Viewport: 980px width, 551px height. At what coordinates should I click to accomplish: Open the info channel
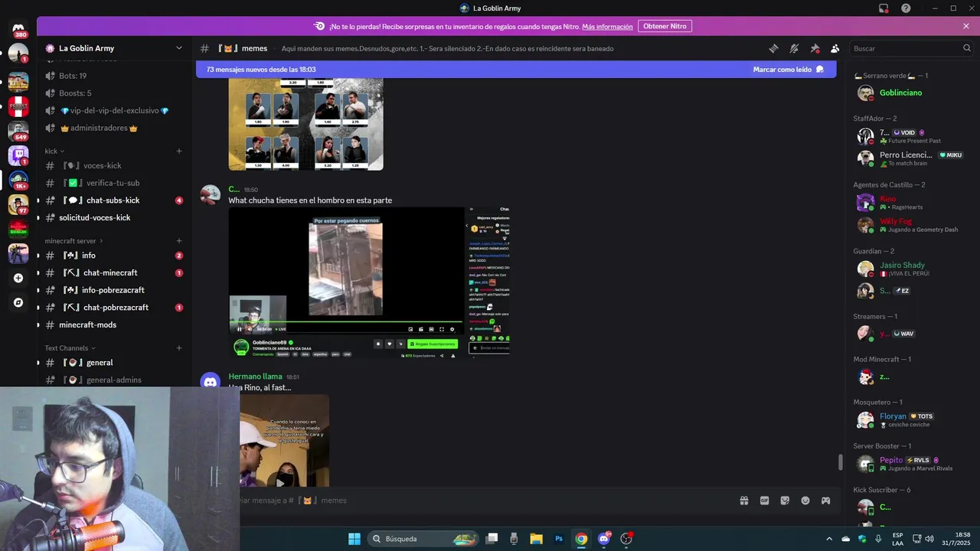(x=114, y=256)
